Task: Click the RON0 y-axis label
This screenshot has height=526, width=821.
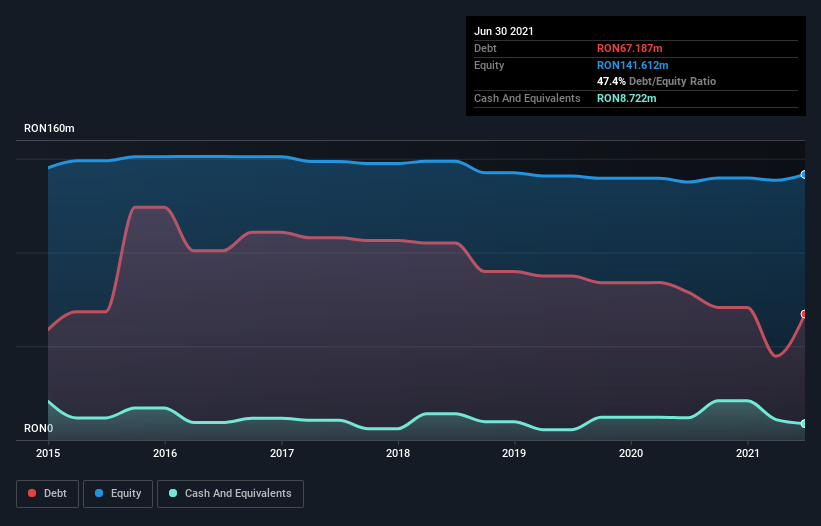Action: pos(38,428)
